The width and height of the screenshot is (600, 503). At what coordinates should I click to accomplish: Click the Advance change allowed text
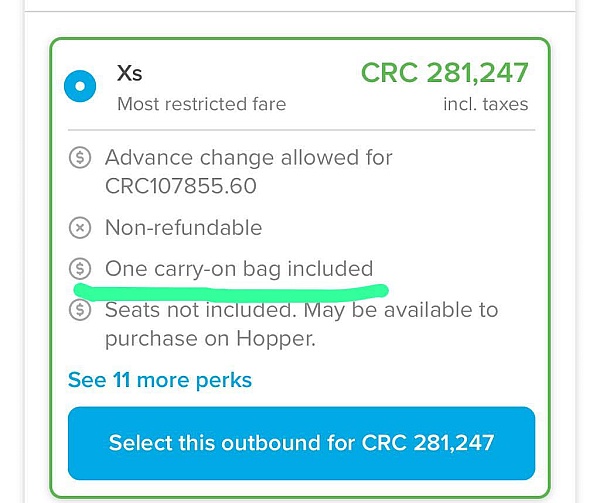tap(248, 158)
